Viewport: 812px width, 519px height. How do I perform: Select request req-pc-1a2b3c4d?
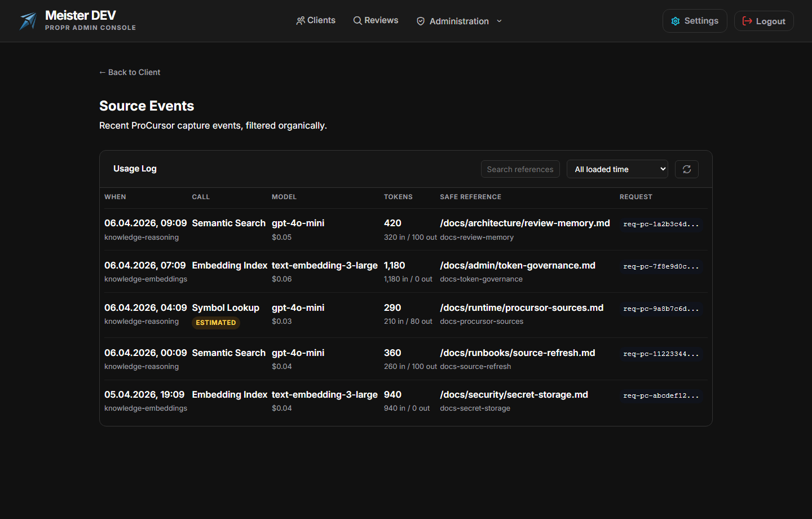pos(661,224)
